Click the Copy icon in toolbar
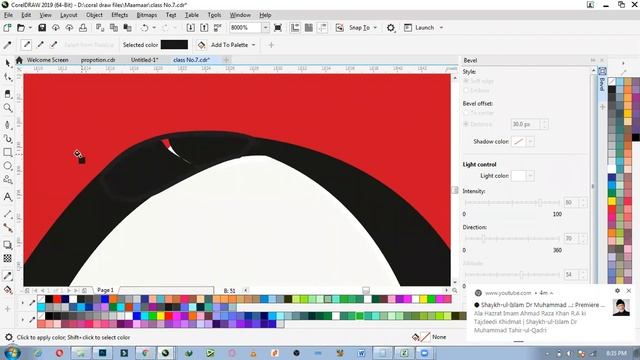Viewport: 640px width, 360px height. [x=114, y=28]
